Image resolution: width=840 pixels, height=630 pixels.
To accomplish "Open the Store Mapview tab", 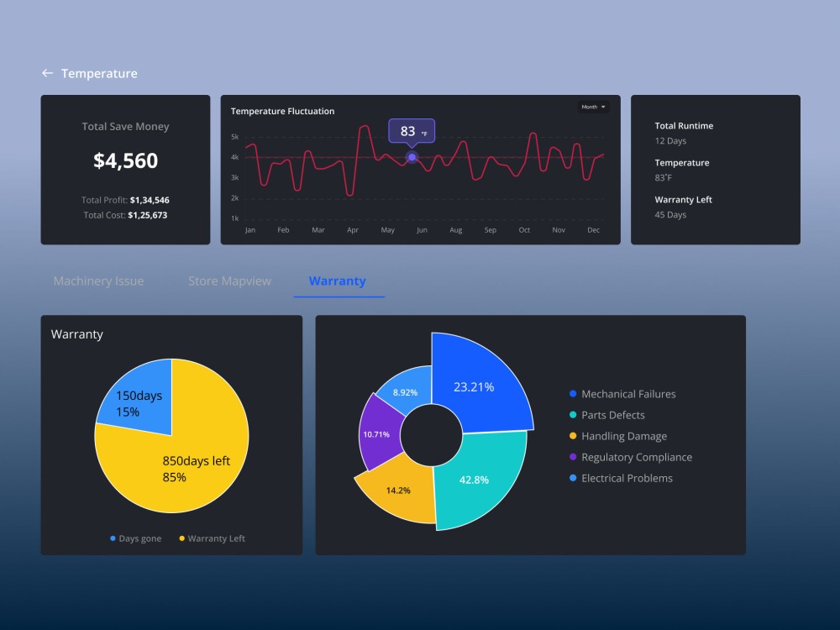I will tap(228, 281).
